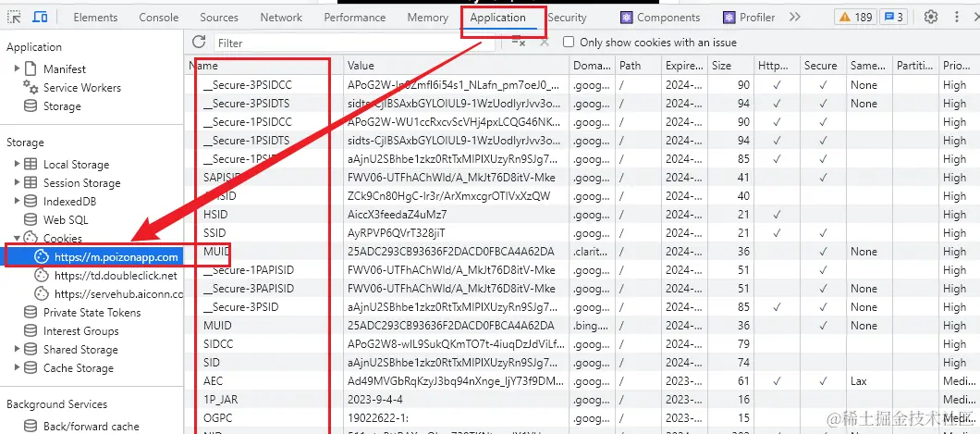Delete the selected cookie X icon
This screenshot has height=434, width=980.
pyautogui.click(x=545, y=42)
